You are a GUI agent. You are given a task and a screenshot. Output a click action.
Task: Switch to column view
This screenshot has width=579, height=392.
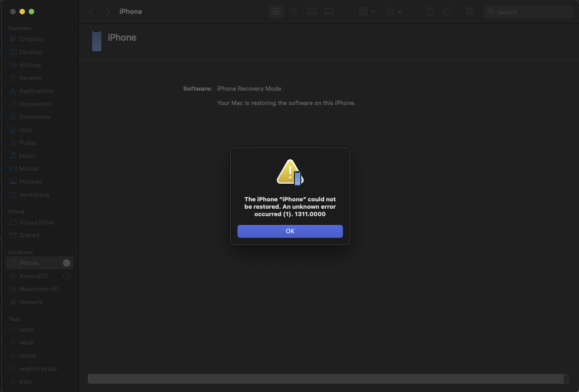point(311,12)
